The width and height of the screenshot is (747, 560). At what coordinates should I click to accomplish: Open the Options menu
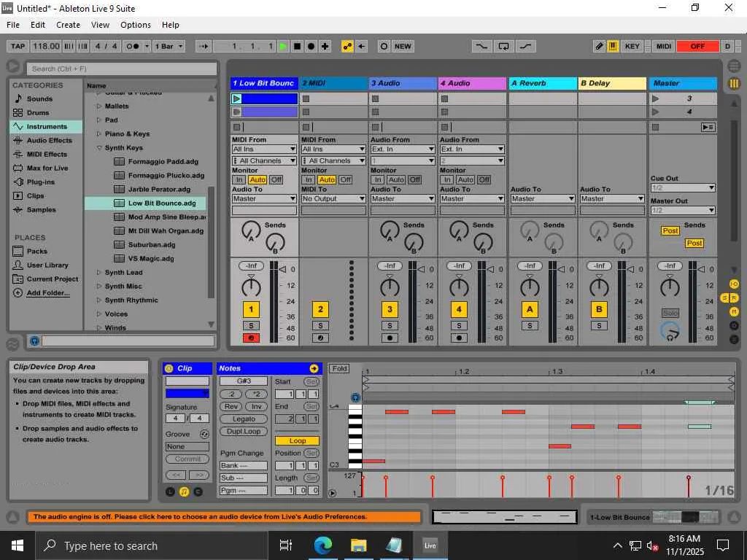pos(136,25)
